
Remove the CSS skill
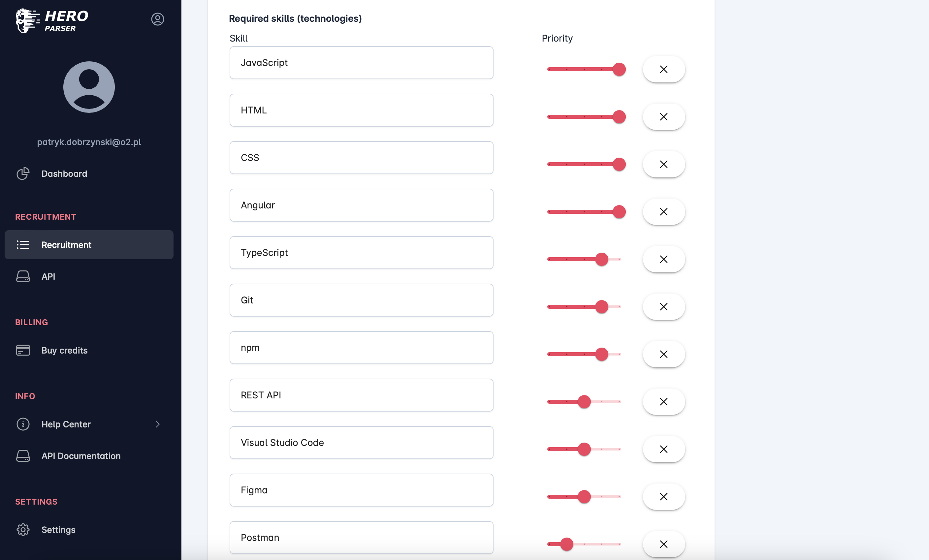[x=663, y=164]
